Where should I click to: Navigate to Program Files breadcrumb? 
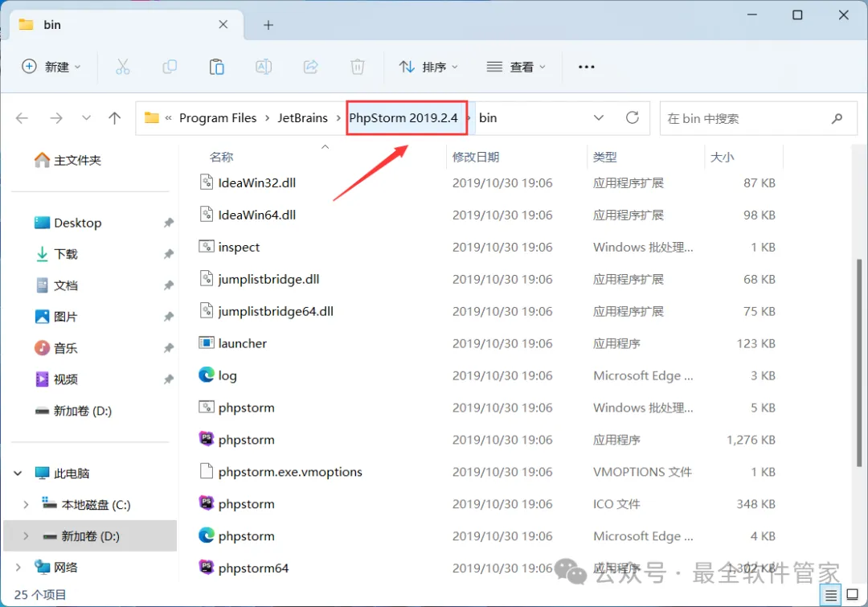pyautogui.click(x=218, y=118)
